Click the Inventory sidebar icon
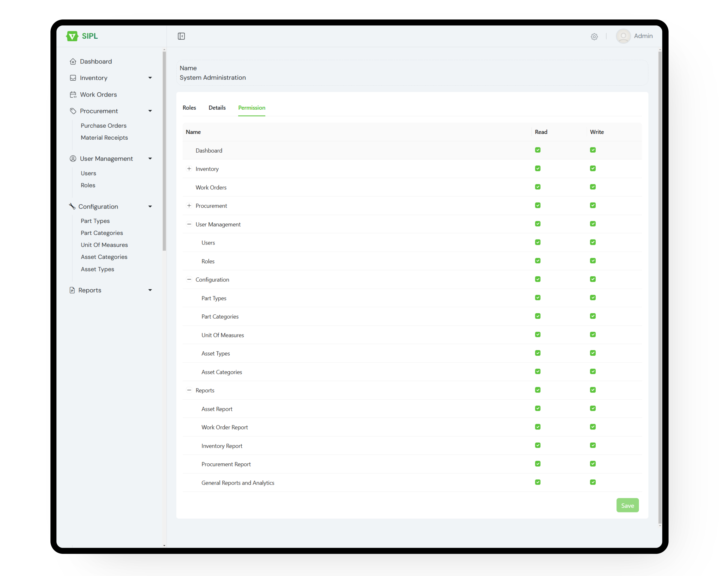 click(73, 78)
